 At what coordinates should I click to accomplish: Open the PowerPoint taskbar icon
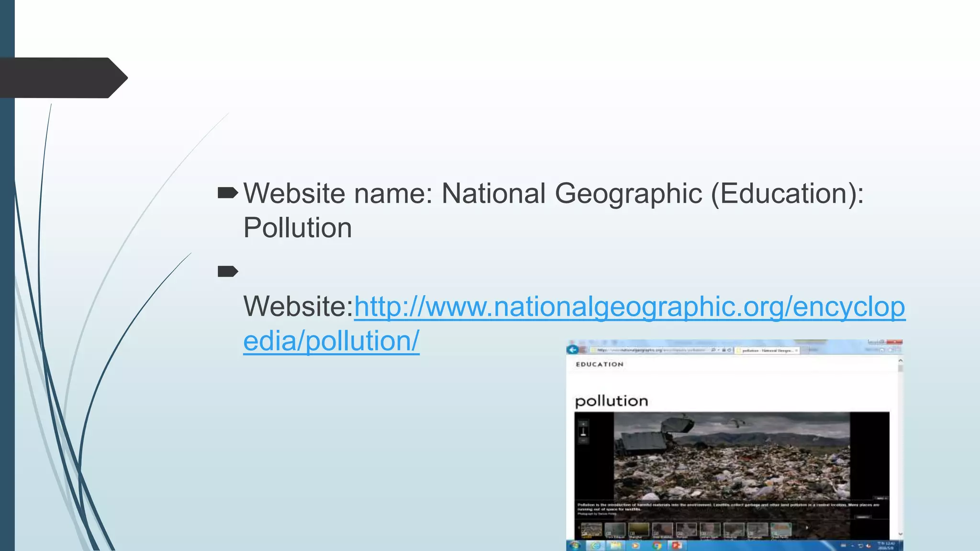[x=677, y=546]
